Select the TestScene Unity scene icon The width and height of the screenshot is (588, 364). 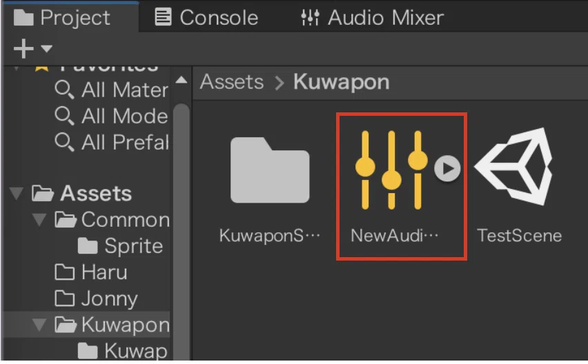513,167
